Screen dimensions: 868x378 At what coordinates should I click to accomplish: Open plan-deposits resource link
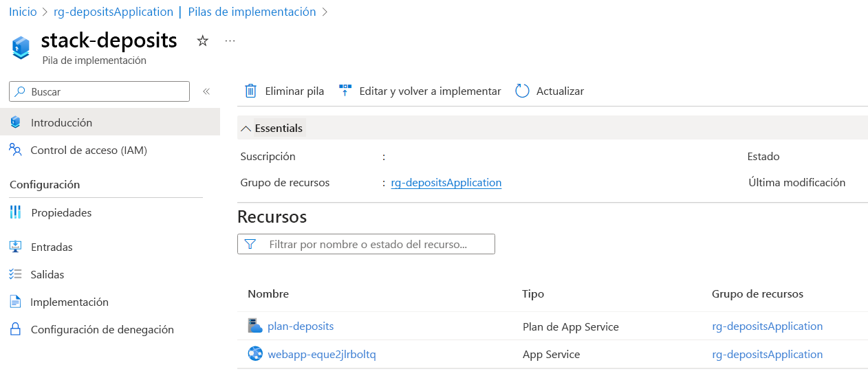point(301,326)
